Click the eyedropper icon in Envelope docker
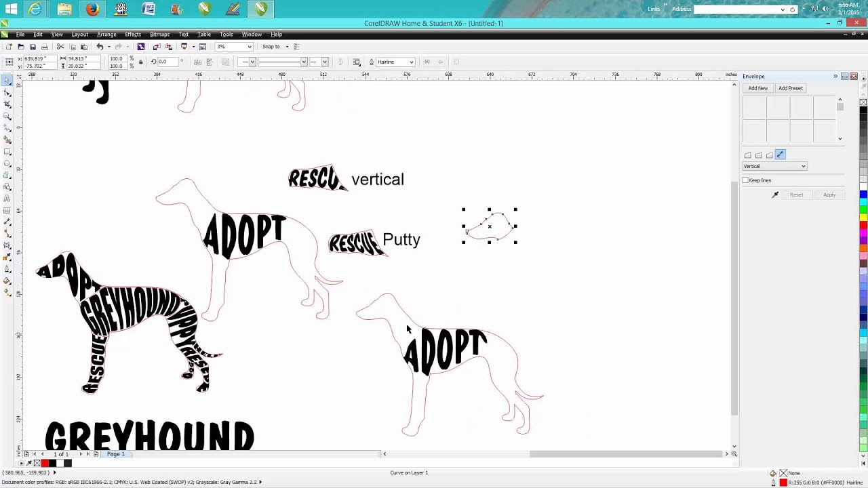This screenshot has height=488, width=868. (775, 195)
